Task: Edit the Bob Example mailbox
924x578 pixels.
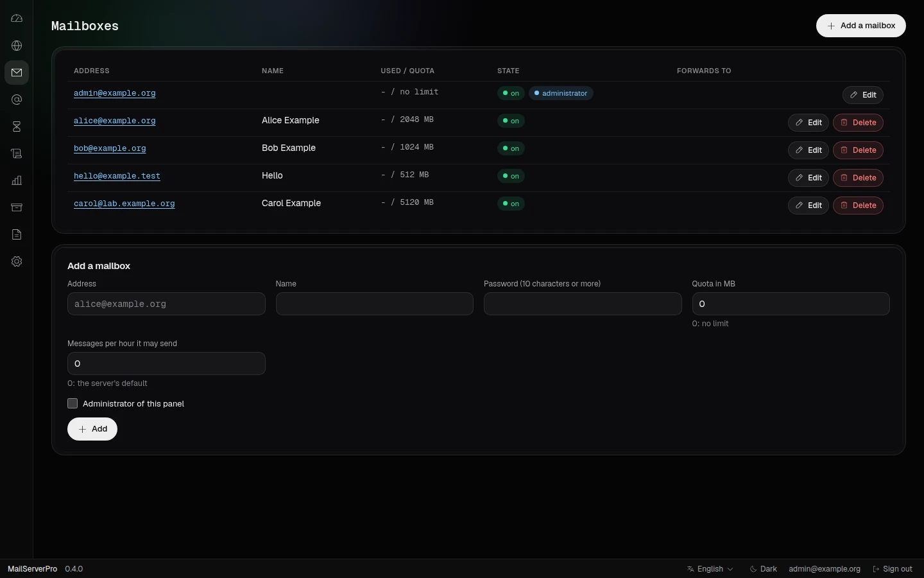Action: [809, 150]
